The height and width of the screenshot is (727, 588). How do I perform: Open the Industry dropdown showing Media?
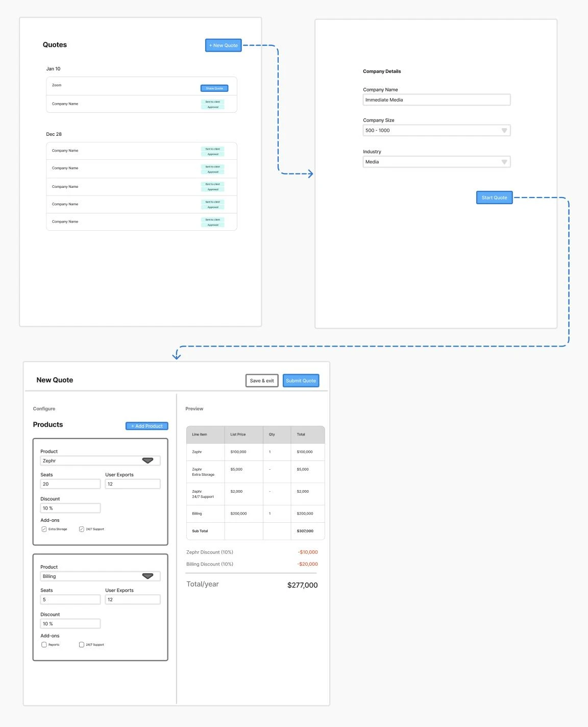click(437, 162)
